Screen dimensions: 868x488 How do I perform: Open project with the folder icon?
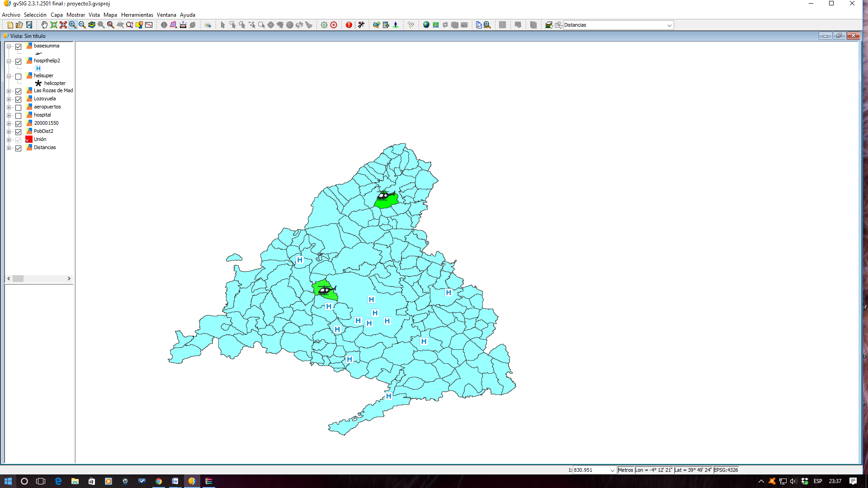click(x=19, y=25)
